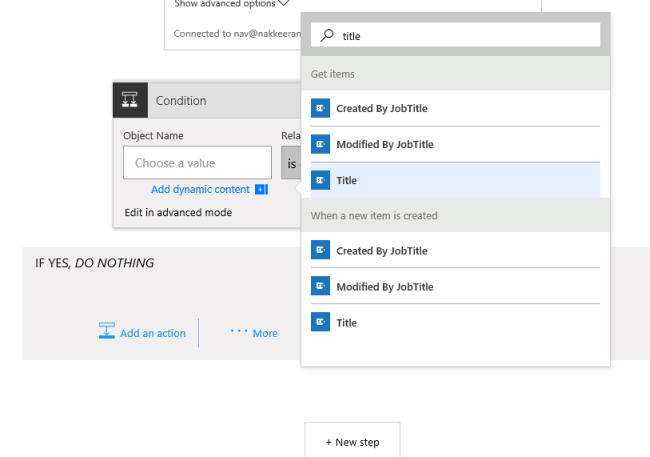Select Title under Get items
Screen dimensions: 650x457
347,180
